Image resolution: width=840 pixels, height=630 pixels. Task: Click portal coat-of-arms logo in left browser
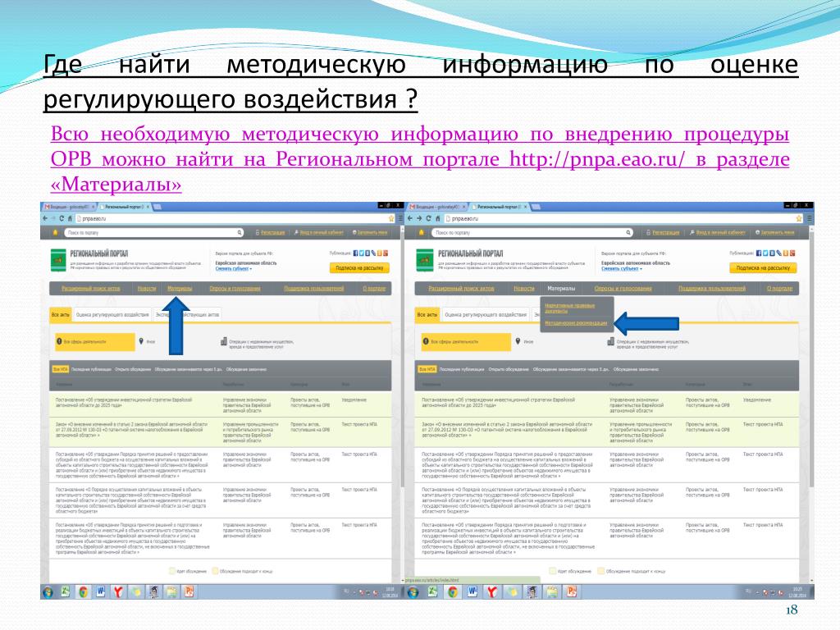58,260
